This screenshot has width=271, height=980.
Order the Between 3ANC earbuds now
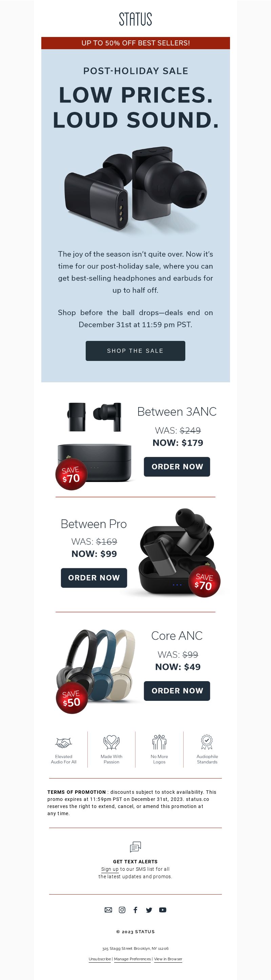177,467
